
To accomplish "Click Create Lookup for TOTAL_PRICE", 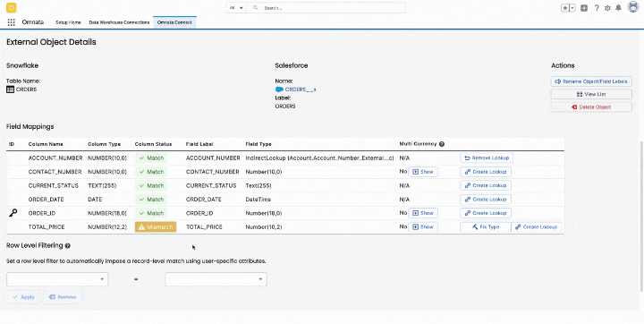I will click(537, 227).
